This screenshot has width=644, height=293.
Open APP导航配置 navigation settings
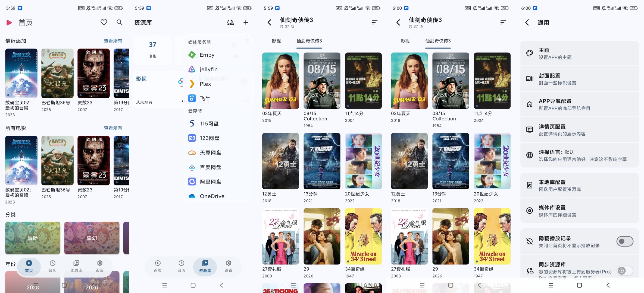579,104
